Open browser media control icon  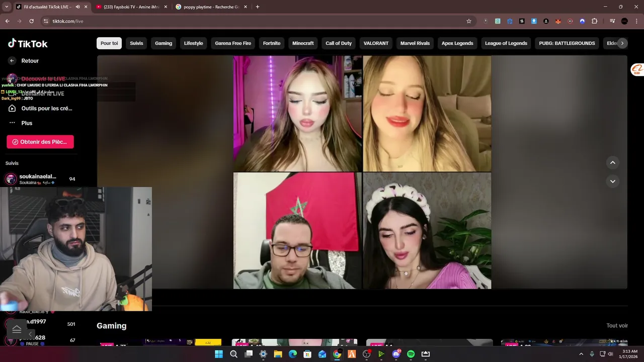tap(612, 21)
